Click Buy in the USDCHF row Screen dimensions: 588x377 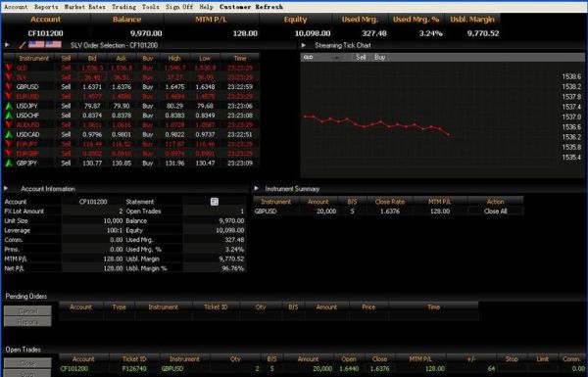(148, 116)
